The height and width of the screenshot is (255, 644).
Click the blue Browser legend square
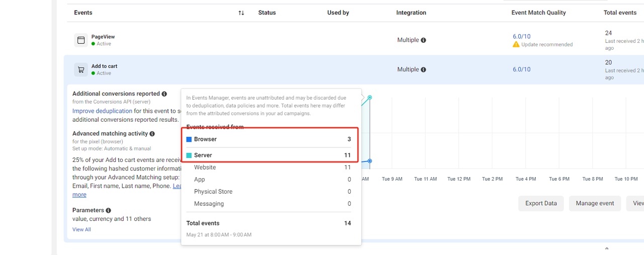(x=189, y=139)
